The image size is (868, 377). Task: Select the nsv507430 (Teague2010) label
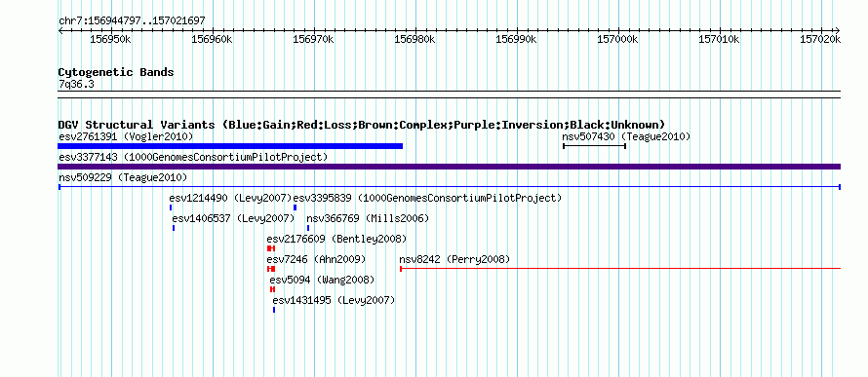point(626,136)
